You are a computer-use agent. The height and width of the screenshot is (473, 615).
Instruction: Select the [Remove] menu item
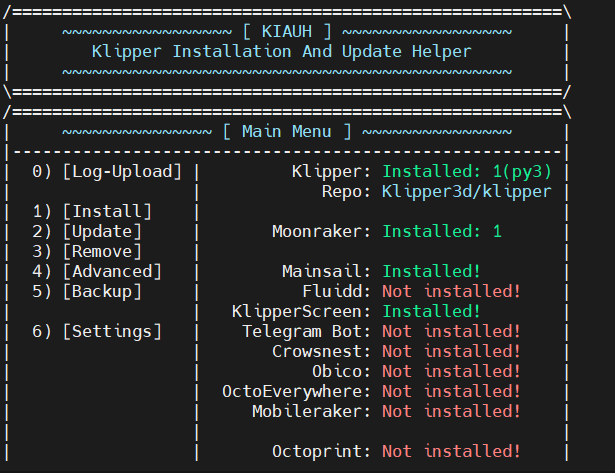[102, 251]
